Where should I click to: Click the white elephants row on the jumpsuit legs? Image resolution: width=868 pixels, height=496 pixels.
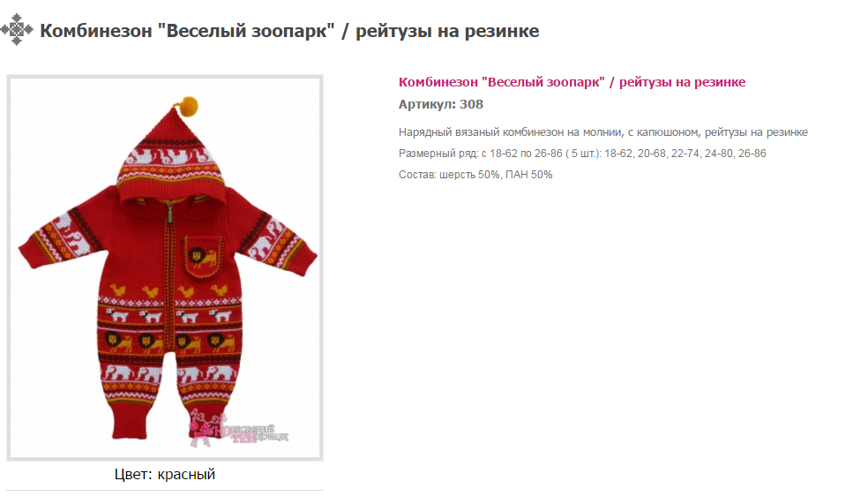pyautogui.click(x=170, y=373)
